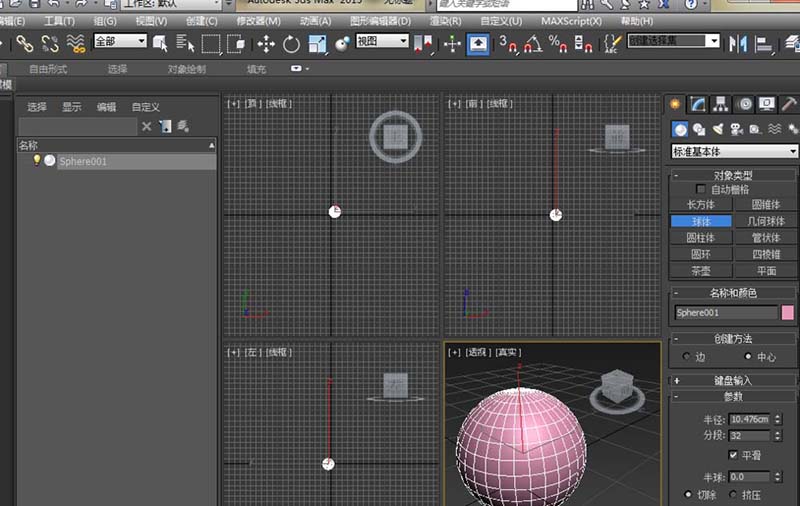This screenshot has height=506, width=800.
Task: Click the Align tool icon
Action: coord(764,44)
